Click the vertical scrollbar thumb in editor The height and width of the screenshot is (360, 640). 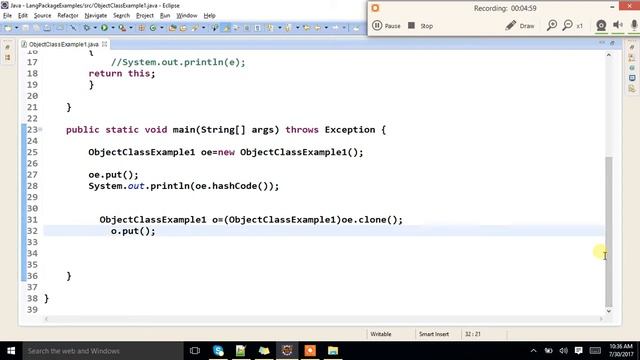[609, 231]
